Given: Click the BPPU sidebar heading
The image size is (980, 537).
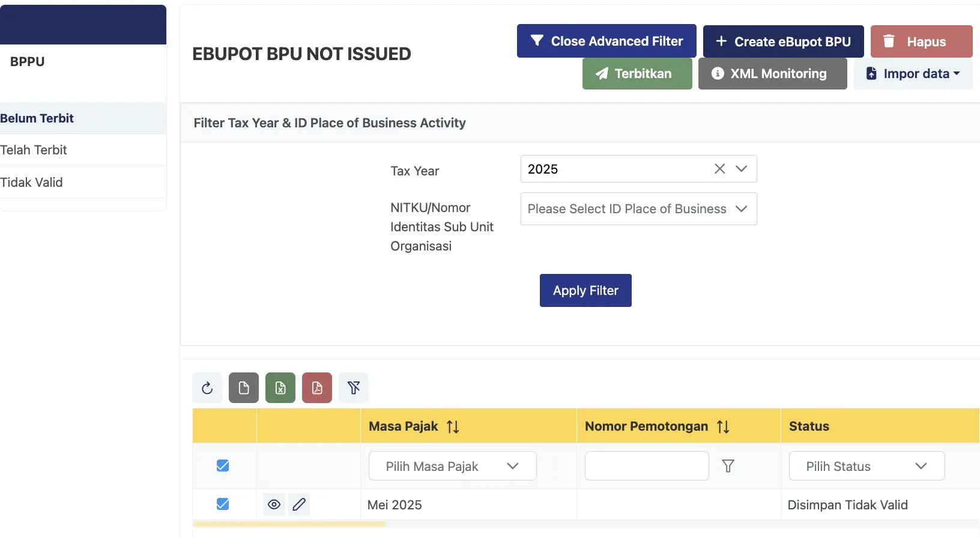Looking at the screenshot, I should pyautogui.click(x=28, y=61).
